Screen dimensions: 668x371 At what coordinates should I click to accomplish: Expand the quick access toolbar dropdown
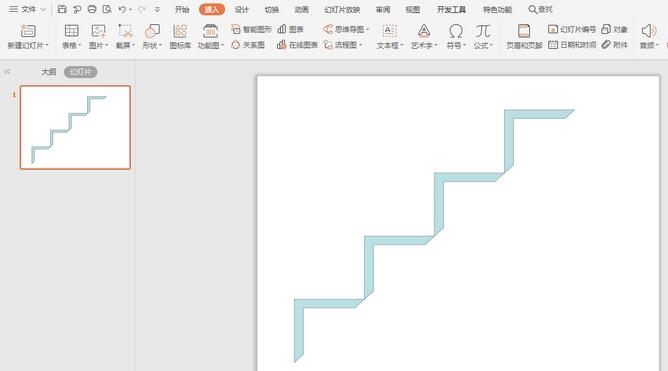157,9
